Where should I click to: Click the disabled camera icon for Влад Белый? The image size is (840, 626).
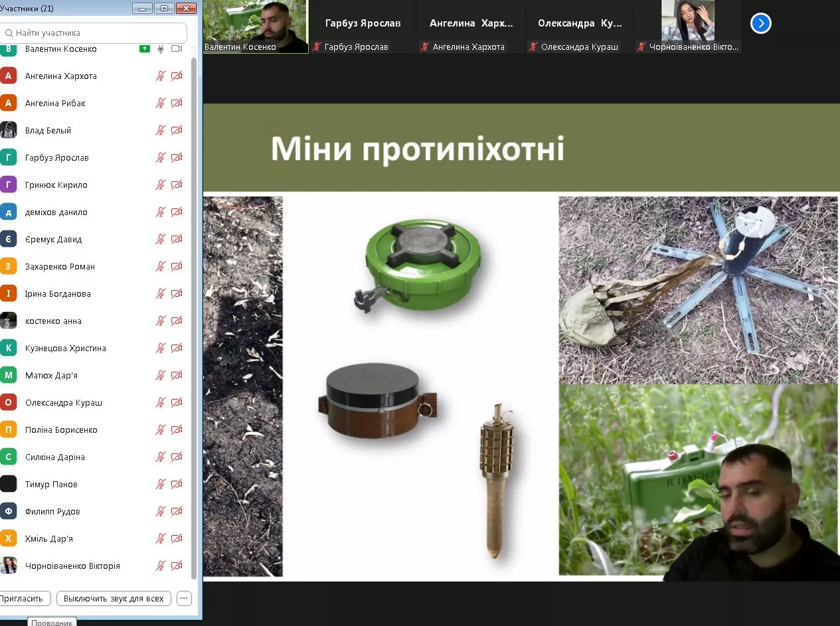click(177, 131)
